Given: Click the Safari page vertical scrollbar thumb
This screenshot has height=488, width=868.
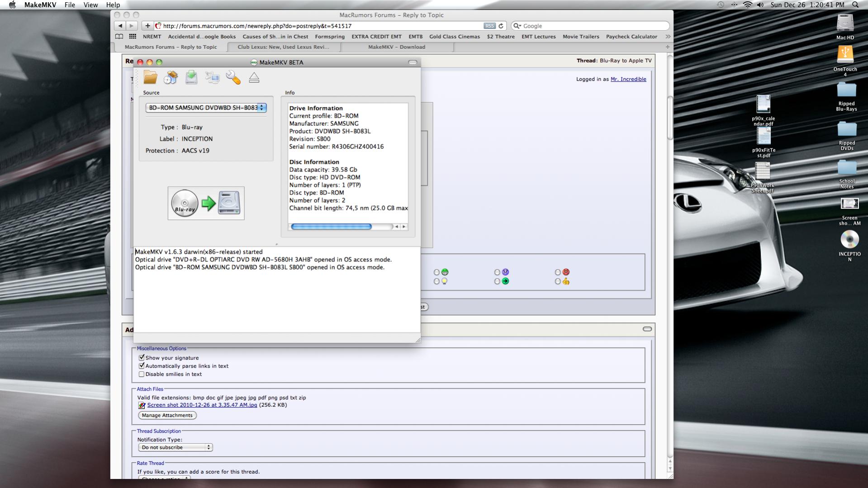Looking at the screenshot, I should 670,118.
